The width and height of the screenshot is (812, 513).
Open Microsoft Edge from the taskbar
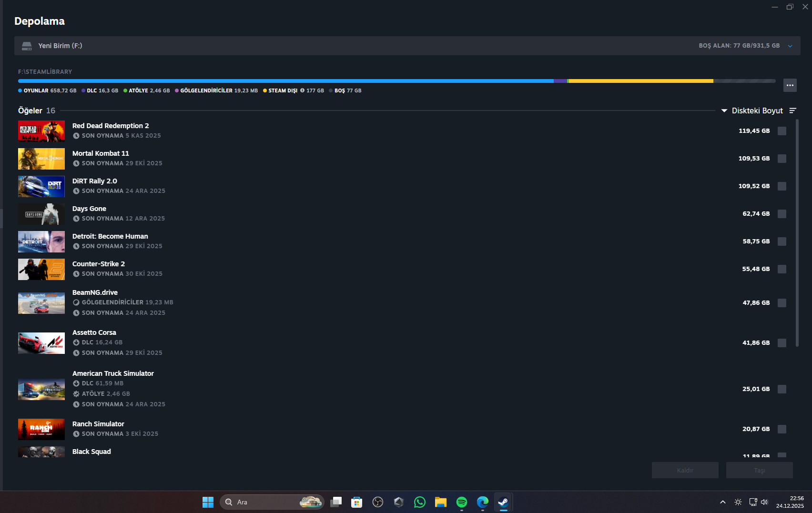point(483,502)
